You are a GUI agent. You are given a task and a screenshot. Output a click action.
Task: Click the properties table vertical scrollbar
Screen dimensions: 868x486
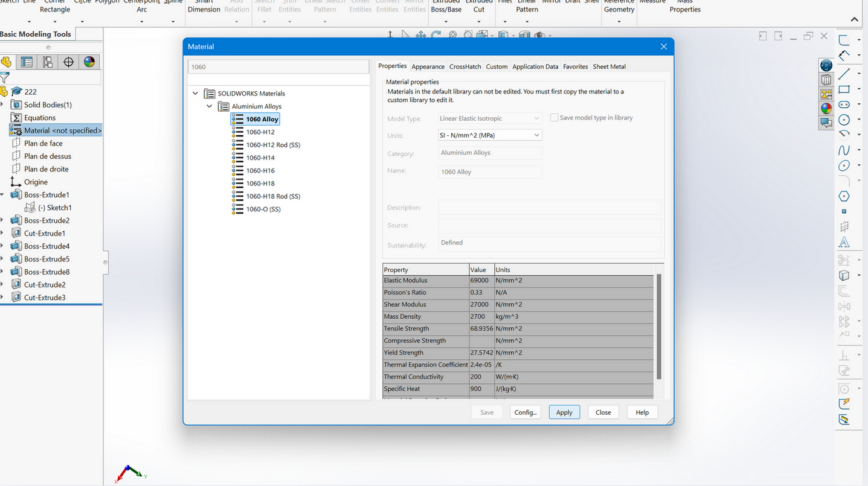coord(659,326)
